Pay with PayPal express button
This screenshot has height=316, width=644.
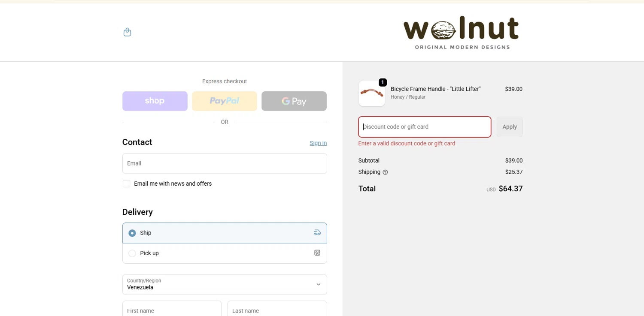tap(225, 101)
